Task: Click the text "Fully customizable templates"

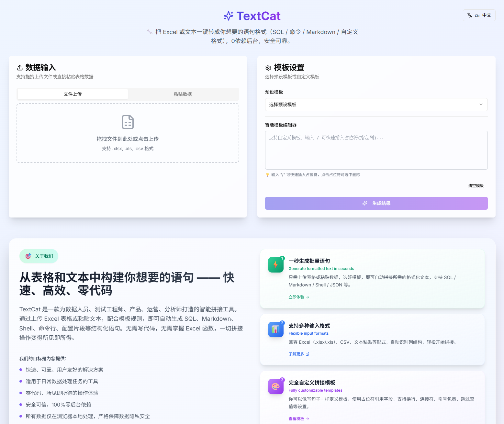Action: (x=316, y=390)
